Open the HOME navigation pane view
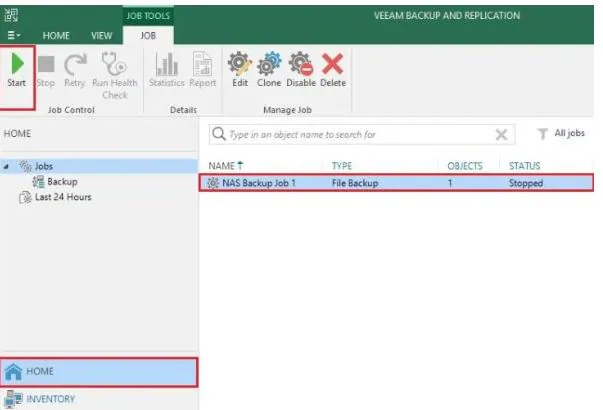The image size is (603, 410). coord(99,372)
